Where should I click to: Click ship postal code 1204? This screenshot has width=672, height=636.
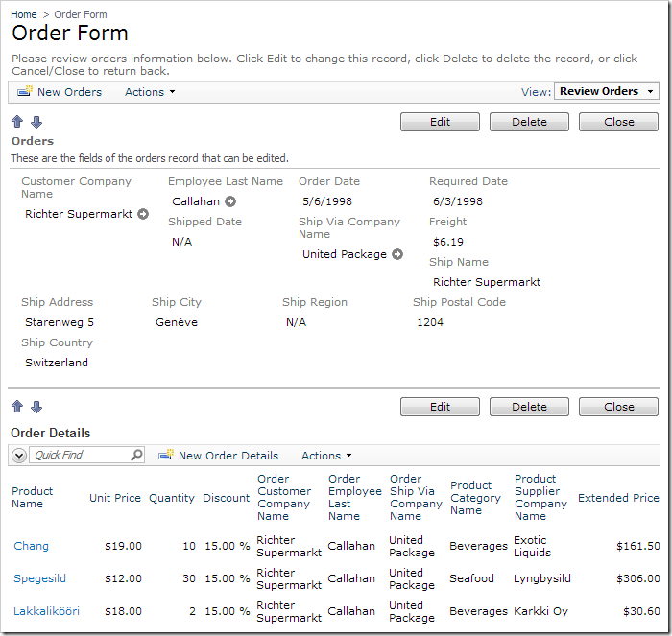point(430,322)
